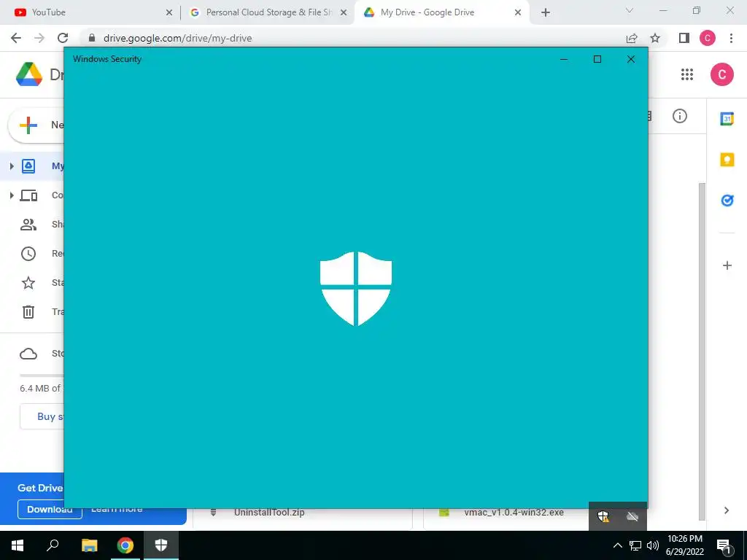Viewport: 747px width, 560px height.
Task: Reload the Google Drive page
Action: (x=63, y=38)
